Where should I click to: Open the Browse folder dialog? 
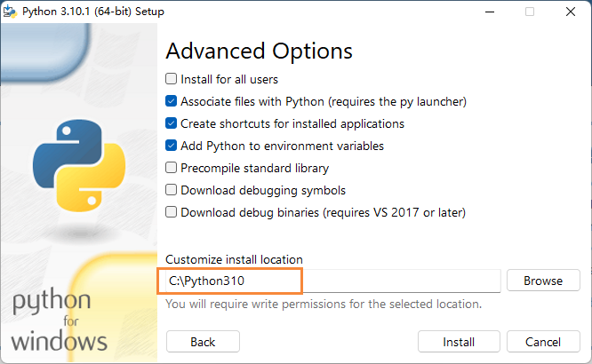(543, 281)
